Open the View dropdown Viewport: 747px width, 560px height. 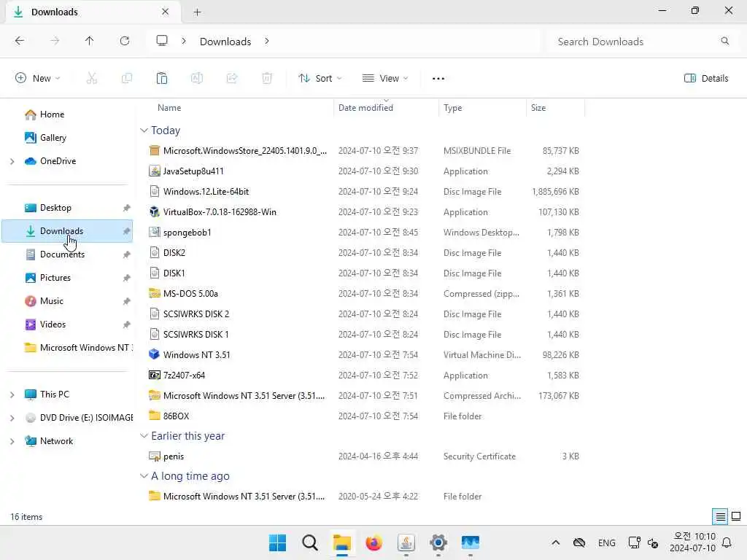point(385,78)
